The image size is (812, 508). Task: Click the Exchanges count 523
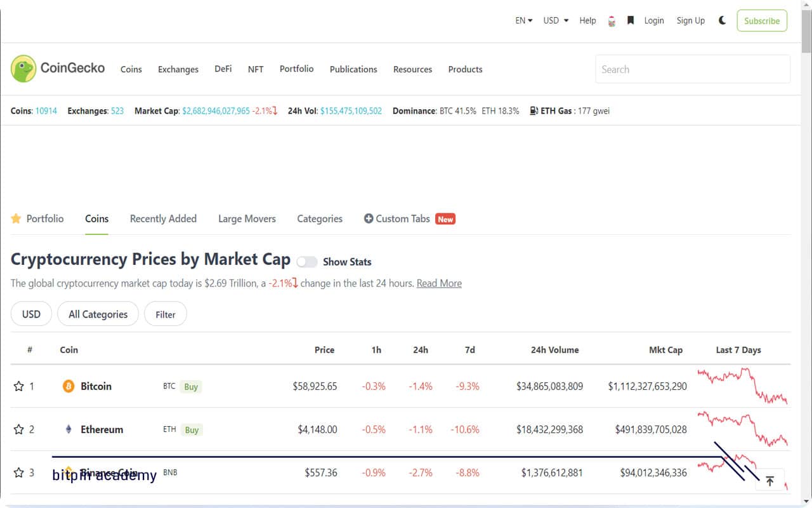pos(117,110)
